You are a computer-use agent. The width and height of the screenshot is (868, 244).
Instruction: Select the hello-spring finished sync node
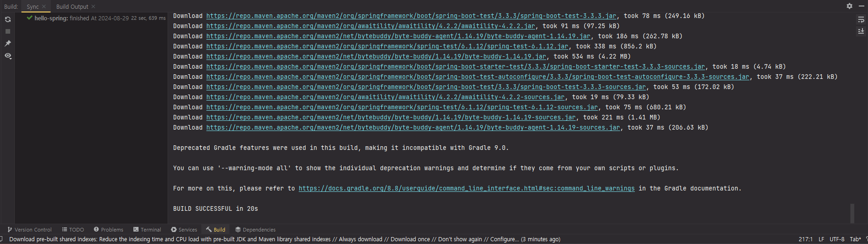(96, 18)
